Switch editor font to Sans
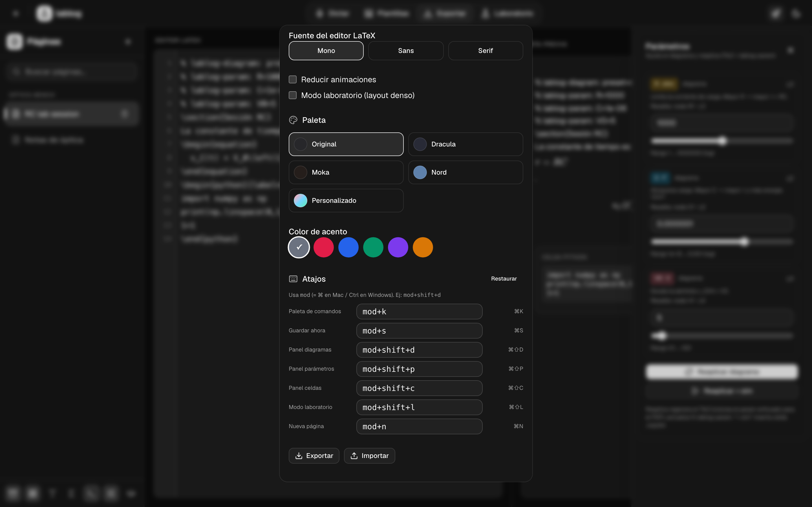812x507 pixels. pyautogui.click(x=406, y=51)
